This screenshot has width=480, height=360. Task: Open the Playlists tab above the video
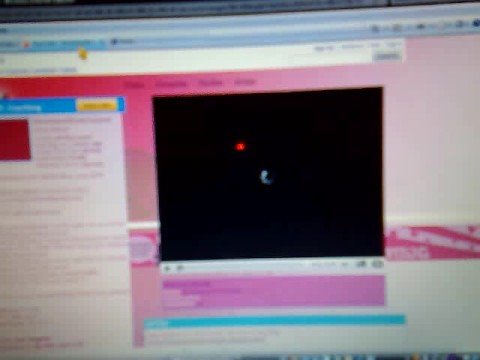pyautogui.click(x=210, y=83)
